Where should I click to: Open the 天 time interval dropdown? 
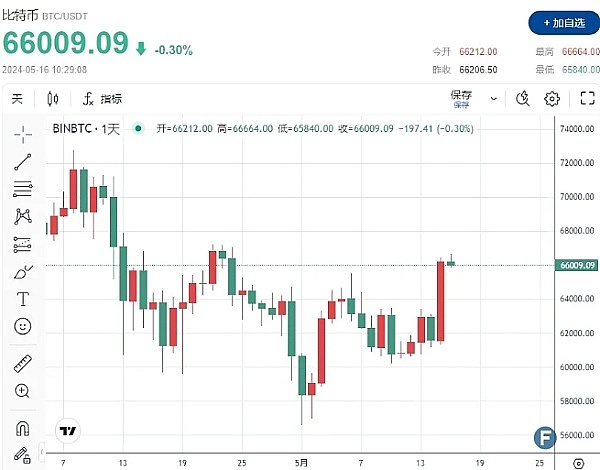click(16, 98)
